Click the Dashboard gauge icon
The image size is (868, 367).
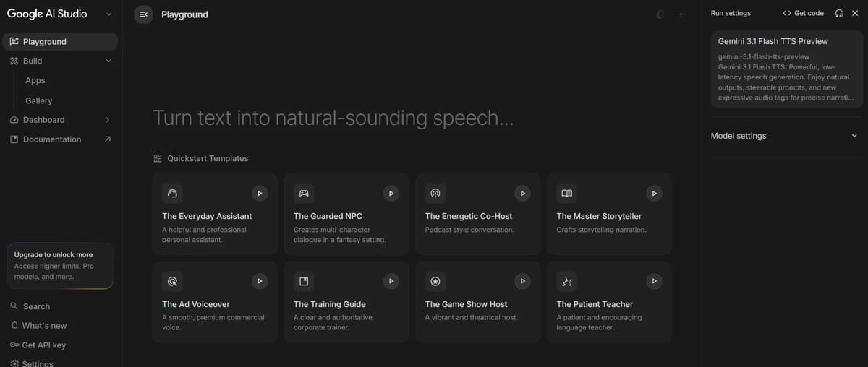pos(14,120)
